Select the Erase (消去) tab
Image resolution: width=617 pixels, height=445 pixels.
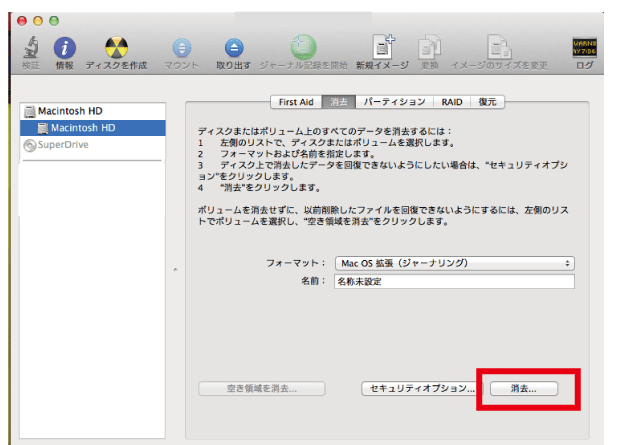(339, 102)
